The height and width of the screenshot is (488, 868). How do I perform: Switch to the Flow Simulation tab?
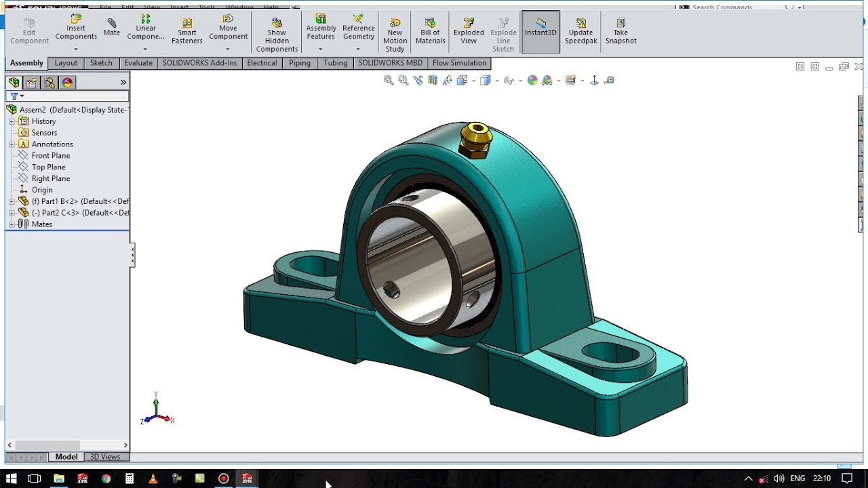[459, 63]
